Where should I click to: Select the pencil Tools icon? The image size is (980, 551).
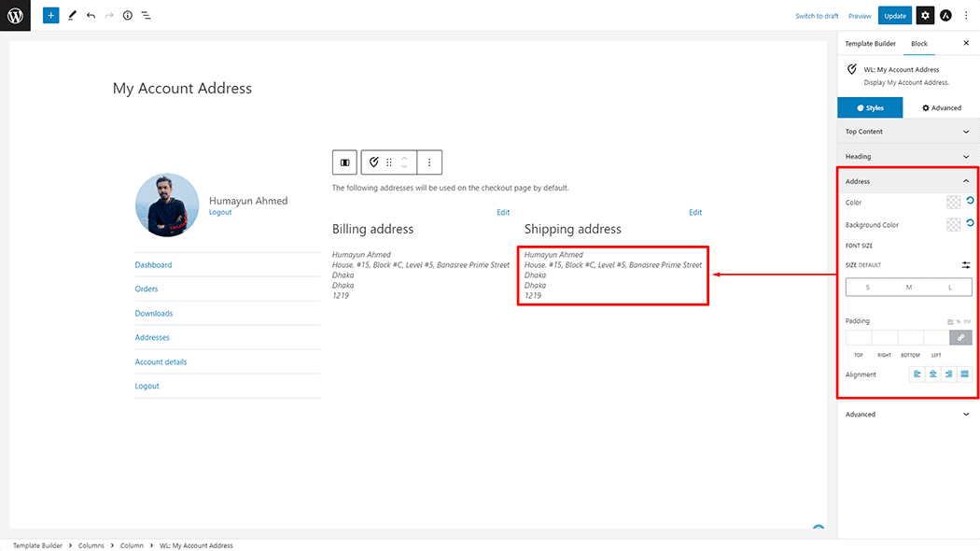pos(72,16)
